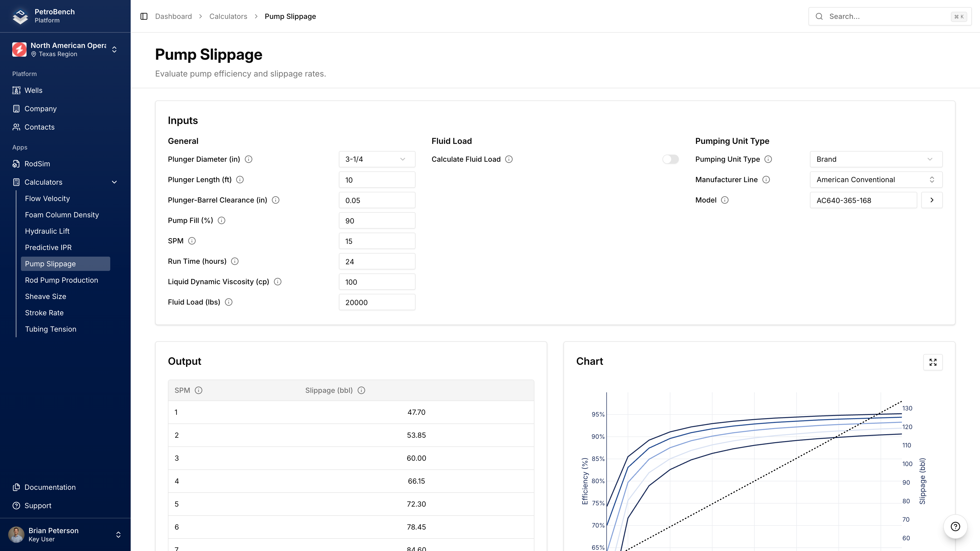
Task: Collapse the sidebar panel toggle
Action: click(x=144, y=16)
